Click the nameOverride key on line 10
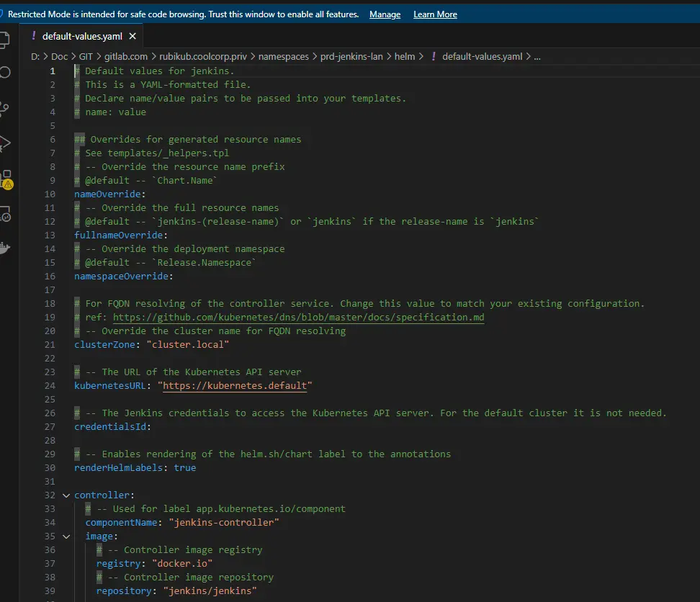The image size is (700, 602). point(107,194)
